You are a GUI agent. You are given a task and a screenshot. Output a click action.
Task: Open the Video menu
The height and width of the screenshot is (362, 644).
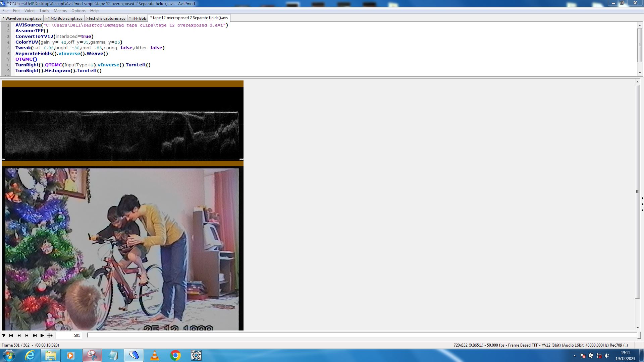(x=29, y=11)
